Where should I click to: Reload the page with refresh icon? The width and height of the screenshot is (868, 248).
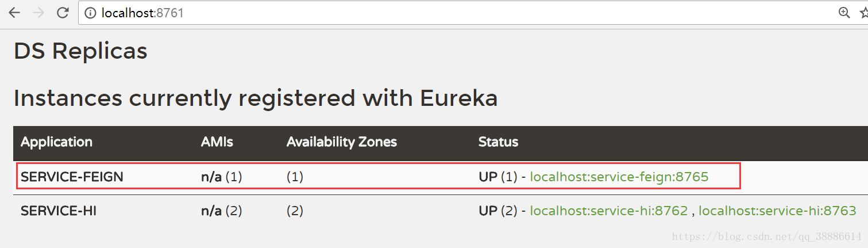click(63, 13)
